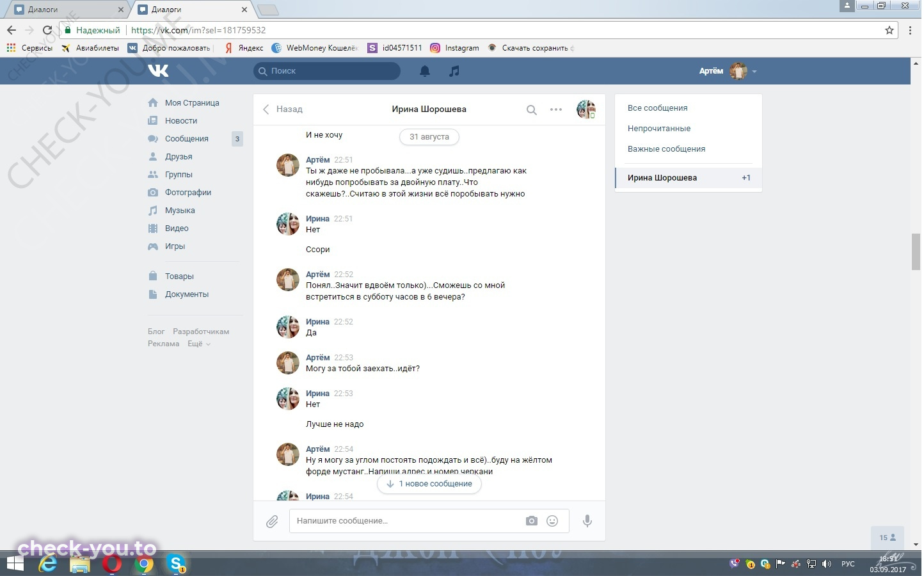Select the Ирина Шорошева conversation tab

point(689,178)
